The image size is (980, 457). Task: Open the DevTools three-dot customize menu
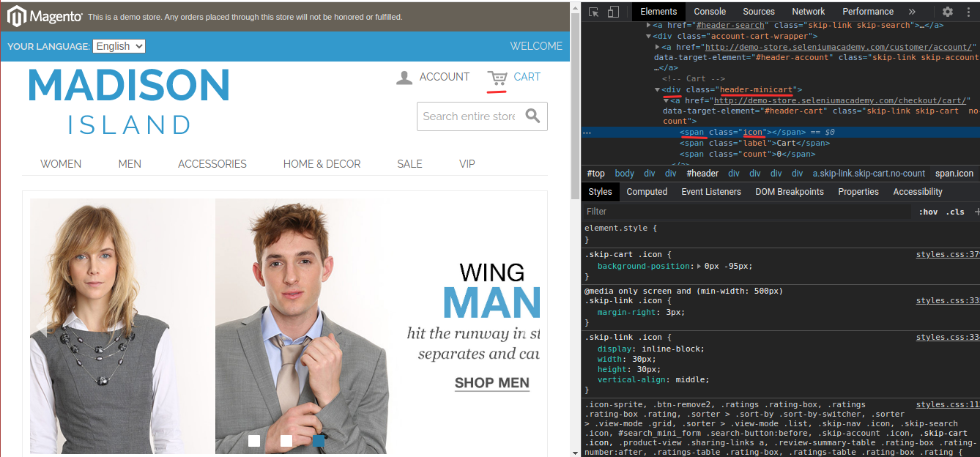click(x=968, y=12)
